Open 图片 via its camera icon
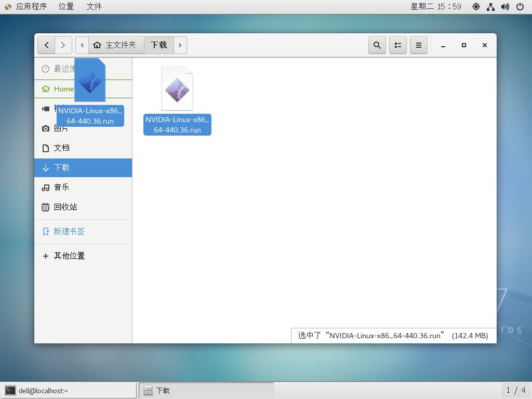 pyautogui.click(x=46, y=128)
